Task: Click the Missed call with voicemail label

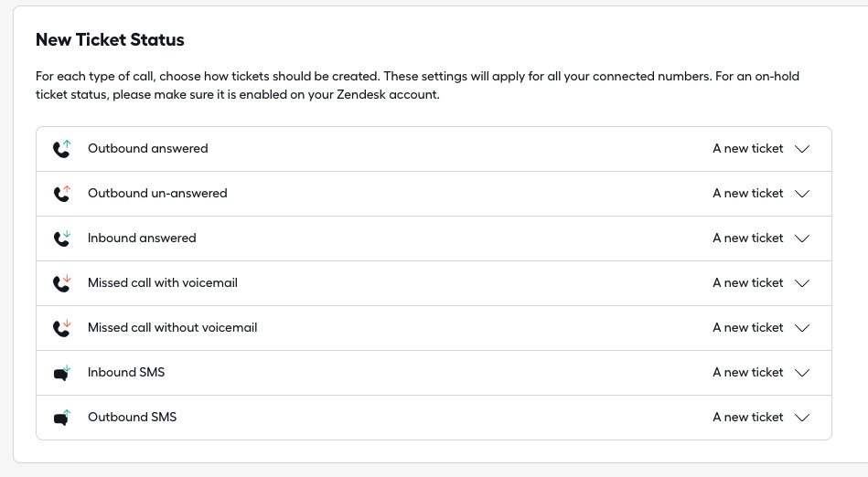Action: coord(163,282)
